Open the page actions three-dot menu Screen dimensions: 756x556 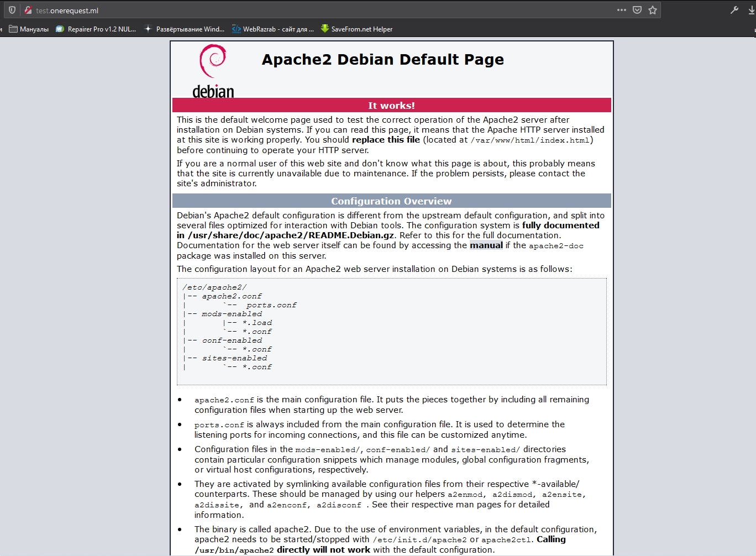(x=622, y=10)
